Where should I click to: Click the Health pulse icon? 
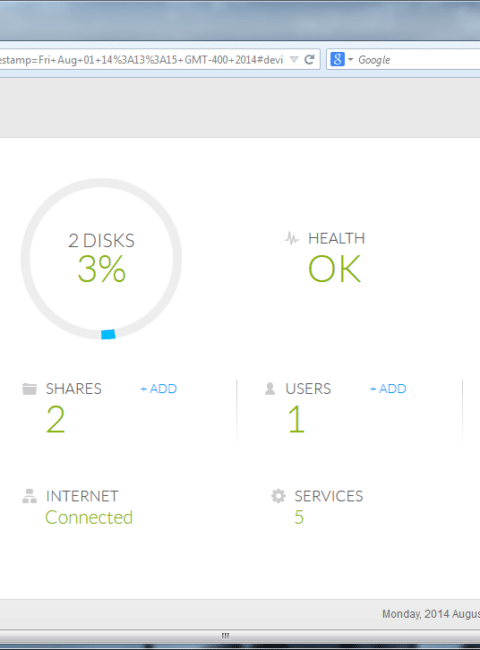tap(292, 238)
